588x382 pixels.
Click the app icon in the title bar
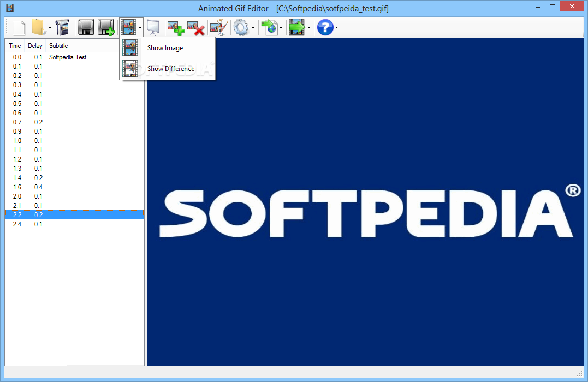tap(10, 8)
